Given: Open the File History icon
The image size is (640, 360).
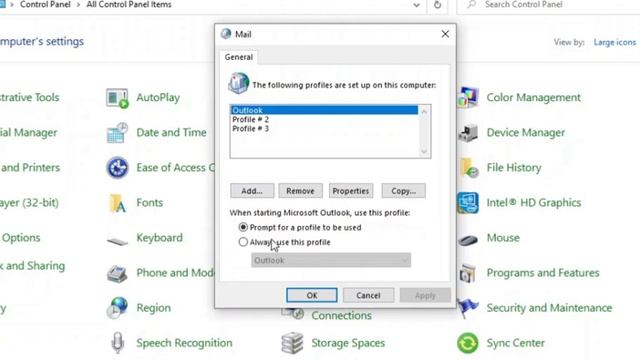Looking at the screenshot, I should [x=469, y=167].
